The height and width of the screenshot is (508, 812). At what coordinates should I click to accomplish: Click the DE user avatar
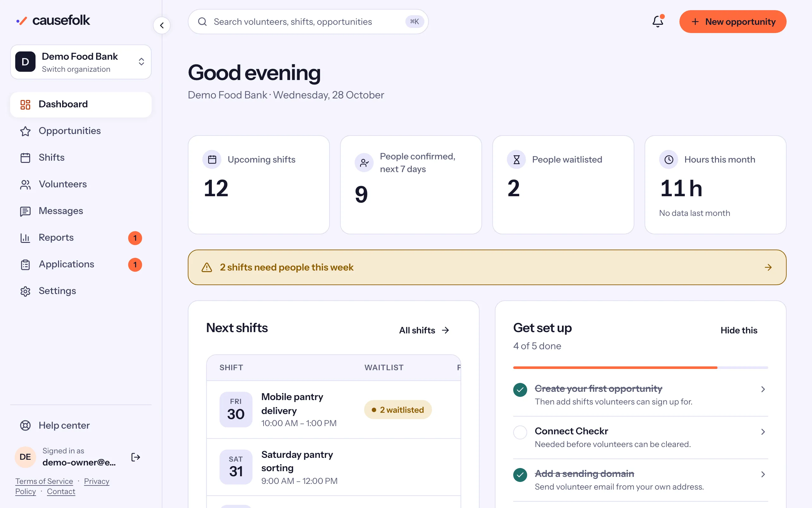25,457
